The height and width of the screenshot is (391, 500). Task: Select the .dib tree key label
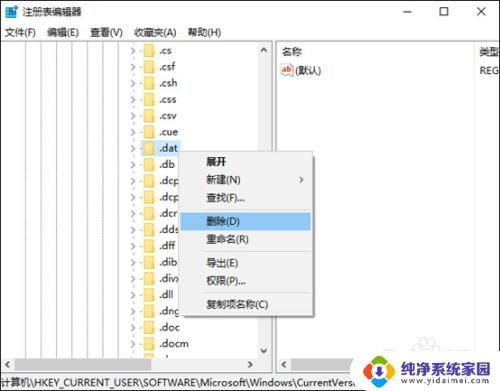coord(168,262)
